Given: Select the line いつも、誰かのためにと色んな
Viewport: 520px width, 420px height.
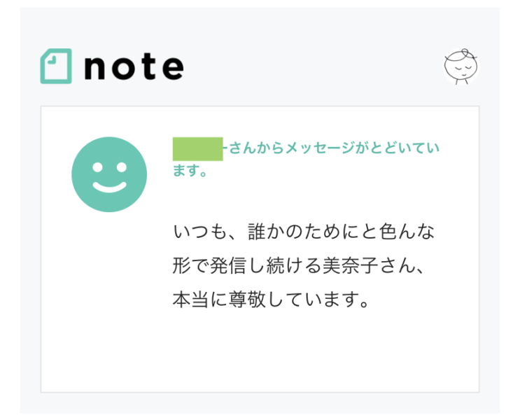Looking at the screenshot, I should point(304,232).
